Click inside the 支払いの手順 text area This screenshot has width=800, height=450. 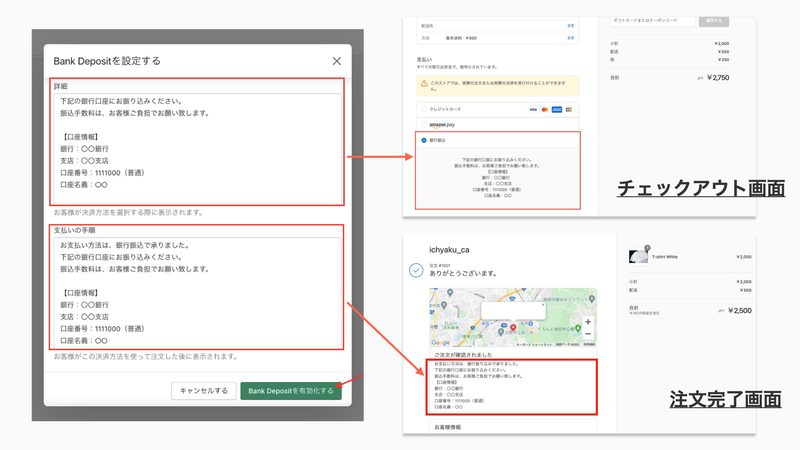point(197,293)
